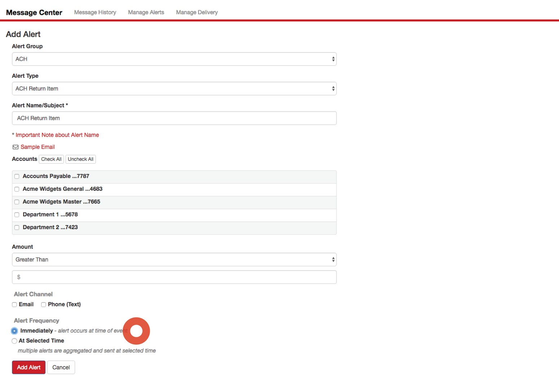Enable the Department 2 ...7423 checkbox

tap(17, 228)
